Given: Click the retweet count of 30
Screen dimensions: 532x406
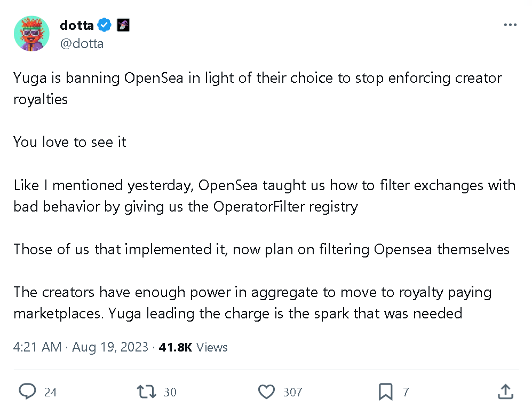Looking at the screenshot, I should [170, 392].
